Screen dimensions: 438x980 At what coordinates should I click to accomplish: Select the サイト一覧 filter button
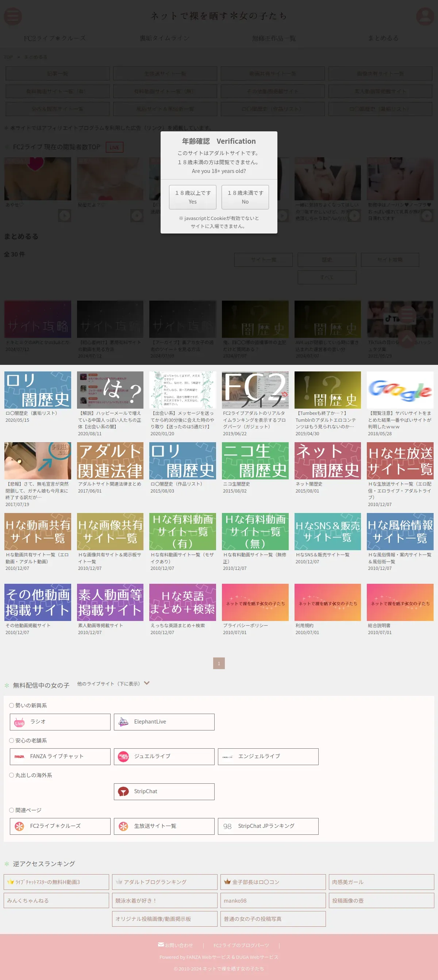(263, 260)
